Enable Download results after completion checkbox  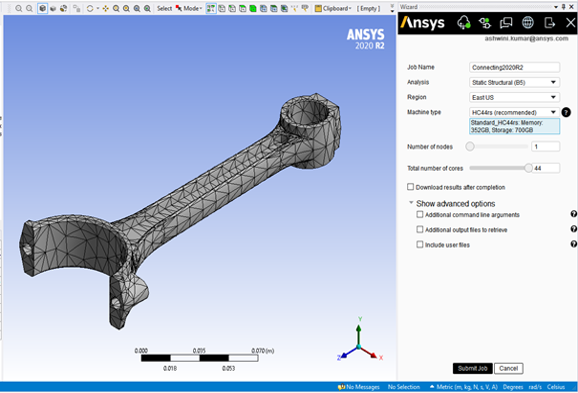point(410,187)
